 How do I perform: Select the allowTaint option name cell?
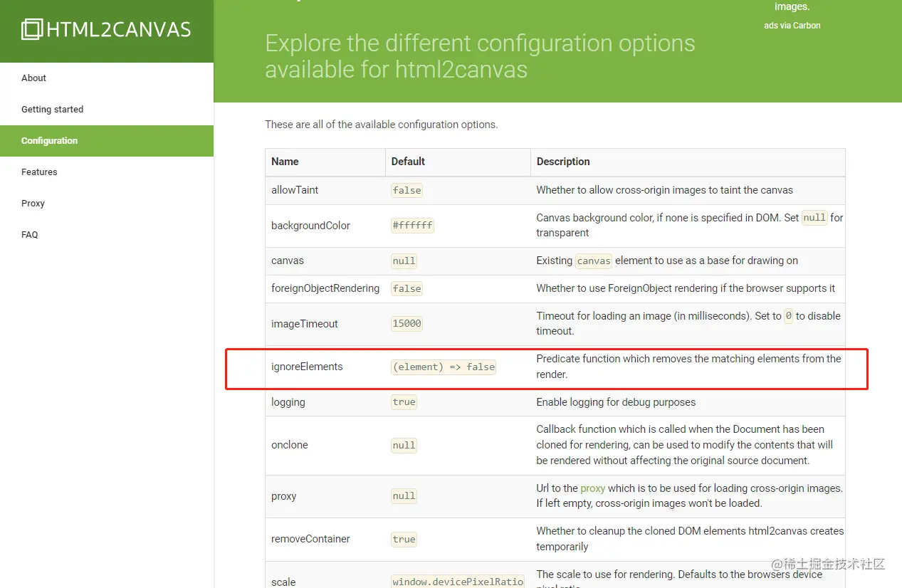tap(295, 190)
